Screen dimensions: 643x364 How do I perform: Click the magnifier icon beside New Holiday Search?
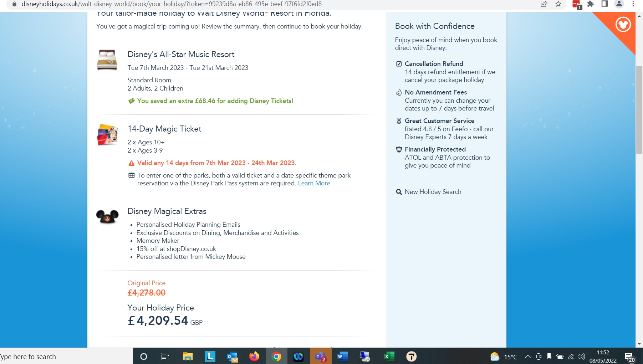pyautogui.click(x=399, y=192)
